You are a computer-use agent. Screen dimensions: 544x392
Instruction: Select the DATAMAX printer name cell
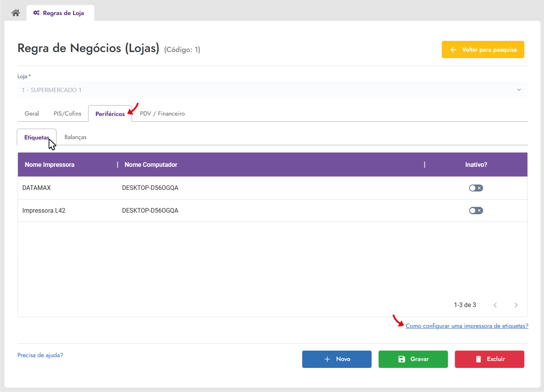coord(36,188)
